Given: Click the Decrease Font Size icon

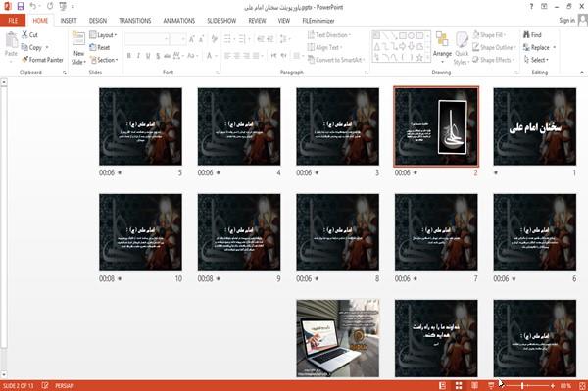Looking at the screenshot, I should (x=201, y=39).
